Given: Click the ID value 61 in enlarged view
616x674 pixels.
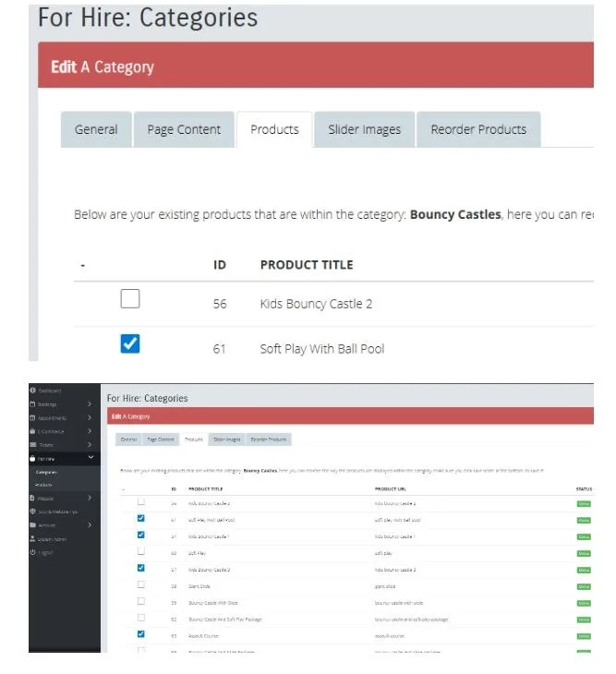Looking at the screenshot, I should click(x=219, y=349).
